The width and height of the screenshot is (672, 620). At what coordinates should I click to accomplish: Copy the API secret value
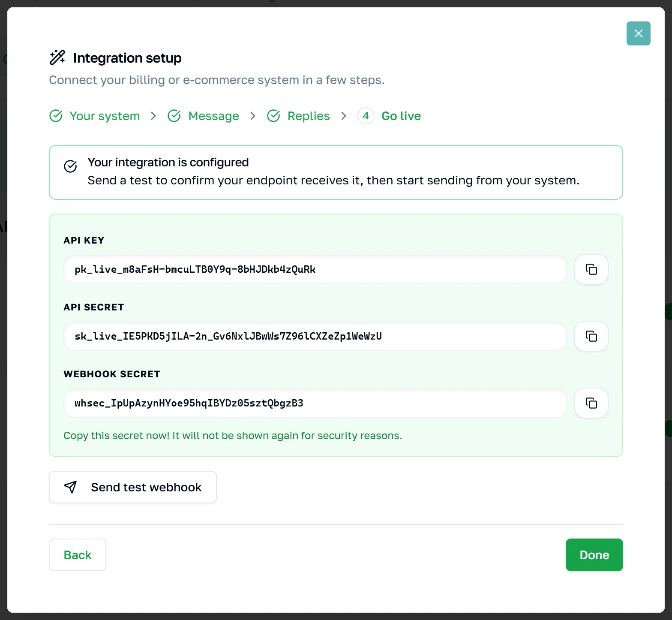click(591, 336)
